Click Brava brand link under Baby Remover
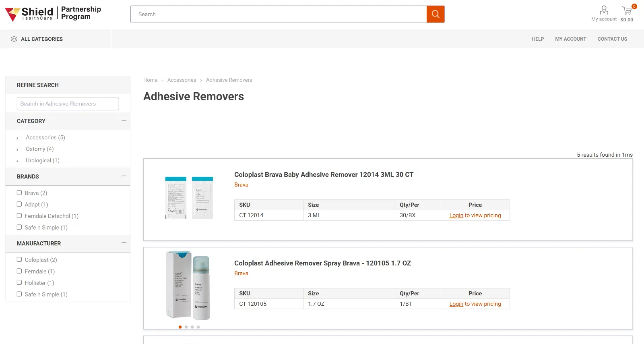Viewport: 644px width, 344px height. (x=241, y=185)
